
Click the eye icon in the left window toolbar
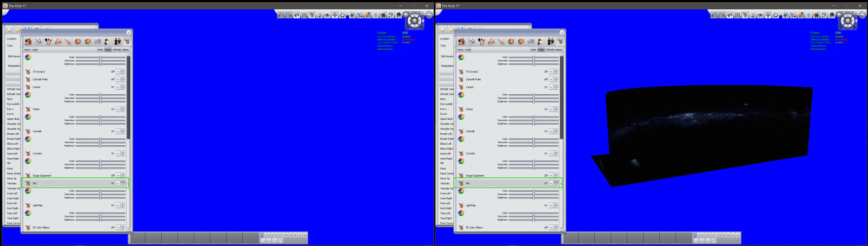327,15
